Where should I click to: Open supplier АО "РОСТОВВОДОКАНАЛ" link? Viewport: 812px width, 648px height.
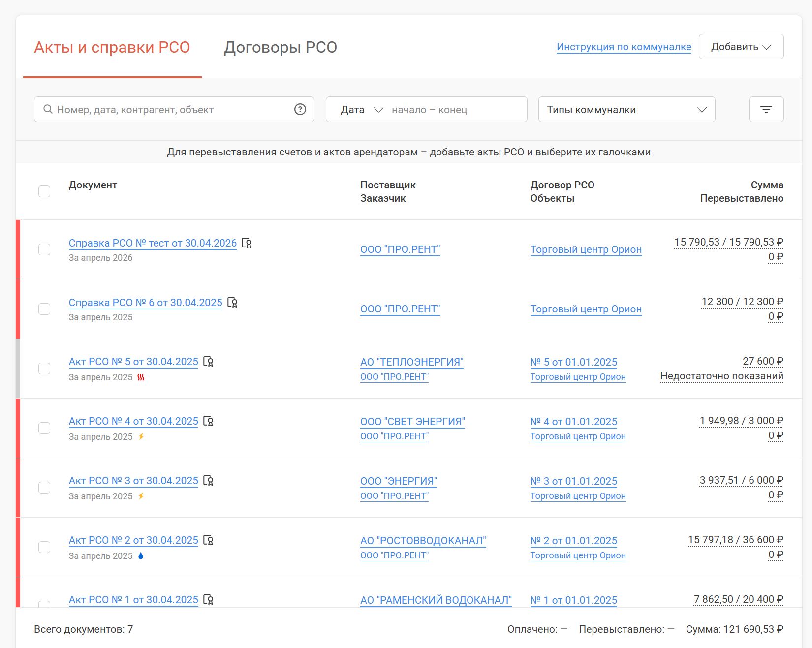click(423, 541)
